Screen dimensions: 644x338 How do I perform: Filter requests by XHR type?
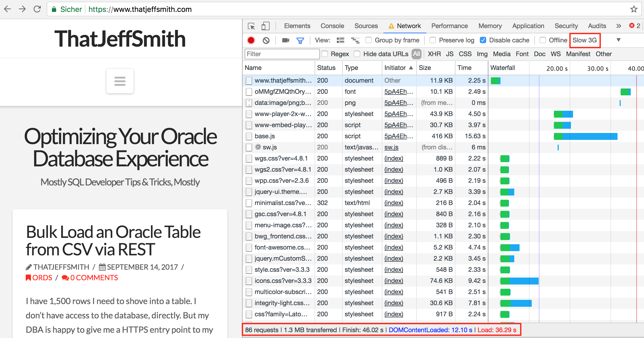pos(434,54)
